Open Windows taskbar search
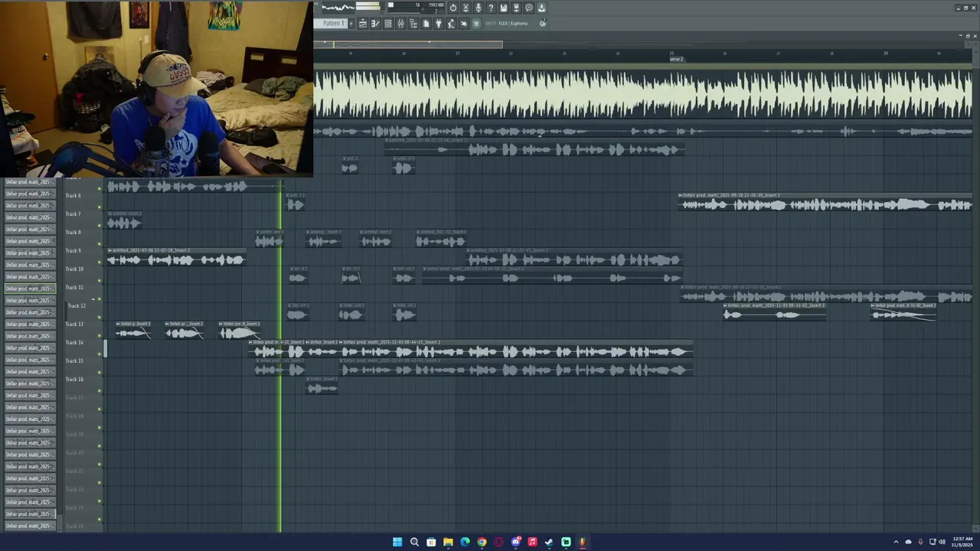The image size is (980, 551). coord(414,542)
